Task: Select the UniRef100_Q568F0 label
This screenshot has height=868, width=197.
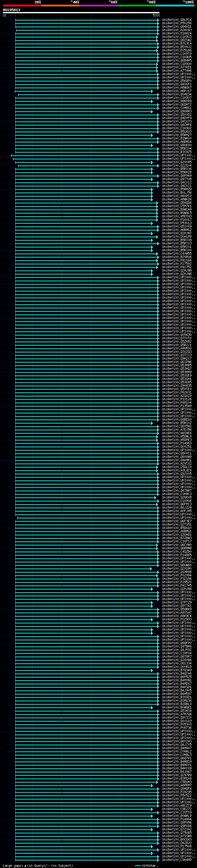Action: coord(177,81)
